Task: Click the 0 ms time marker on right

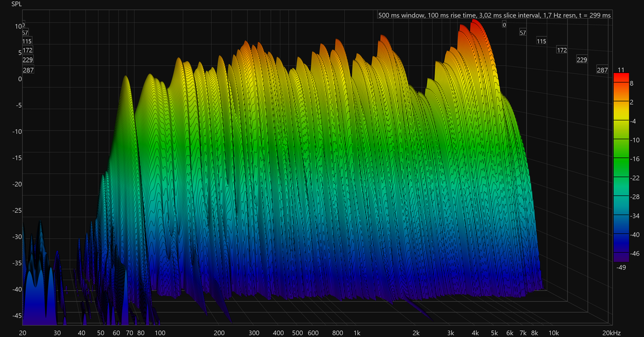Action: point(504,25)
